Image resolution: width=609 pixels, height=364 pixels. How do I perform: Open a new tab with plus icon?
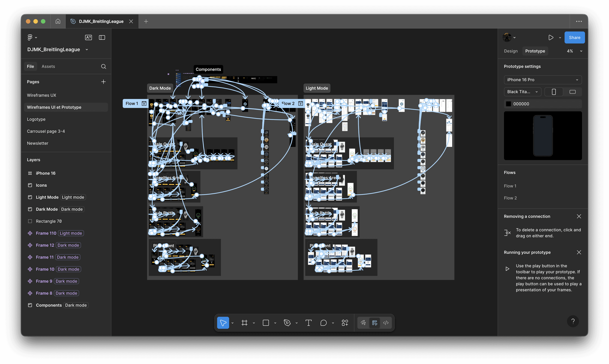(x=146, y=21)
